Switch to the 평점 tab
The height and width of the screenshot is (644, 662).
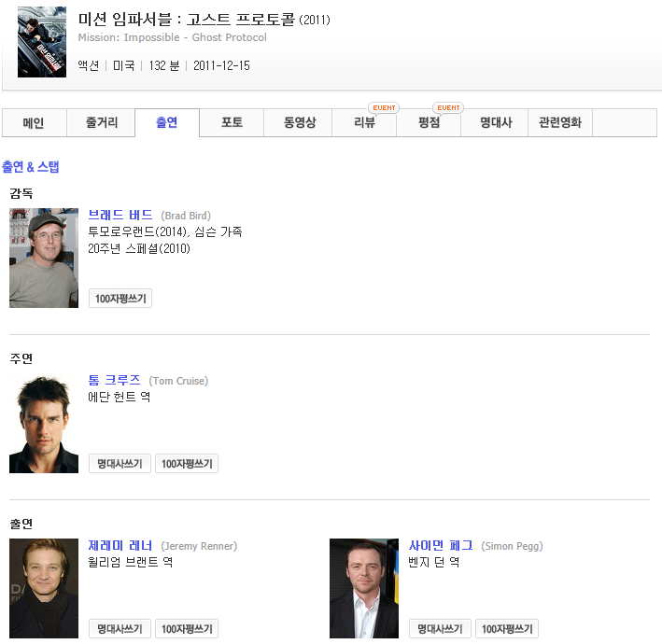[x=429, y=123]
